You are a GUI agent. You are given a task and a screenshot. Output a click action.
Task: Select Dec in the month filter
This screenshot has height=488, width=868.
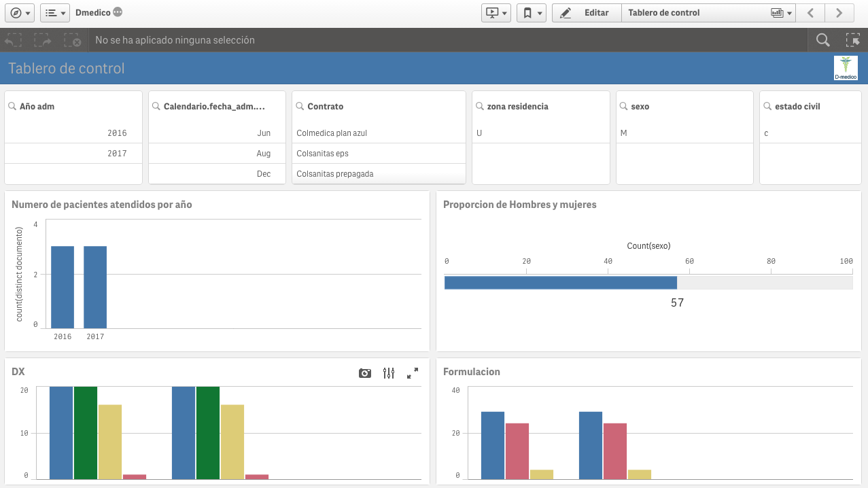217,174
